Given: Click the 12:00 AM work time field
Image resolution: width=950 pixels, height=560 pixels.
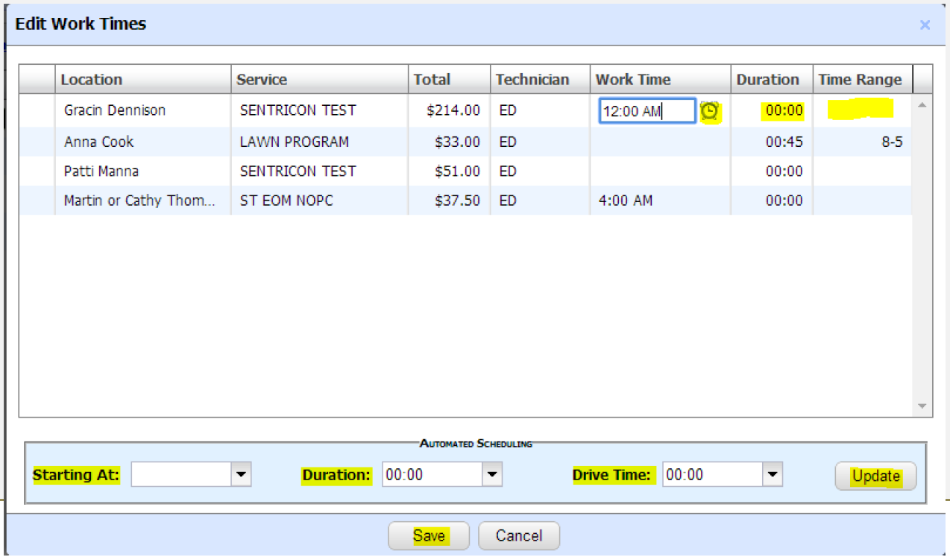Looking at the screenshot, I should (x=646, y=111).
